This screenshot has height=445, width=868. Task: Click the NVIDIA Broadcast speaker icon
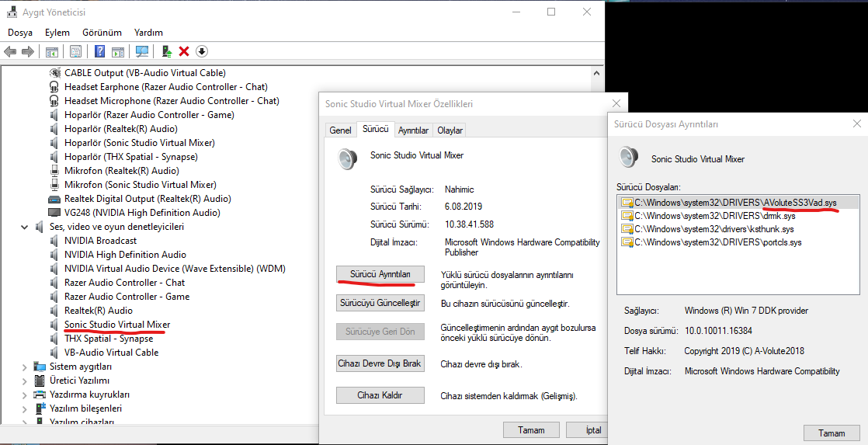(x=54, y=241)
